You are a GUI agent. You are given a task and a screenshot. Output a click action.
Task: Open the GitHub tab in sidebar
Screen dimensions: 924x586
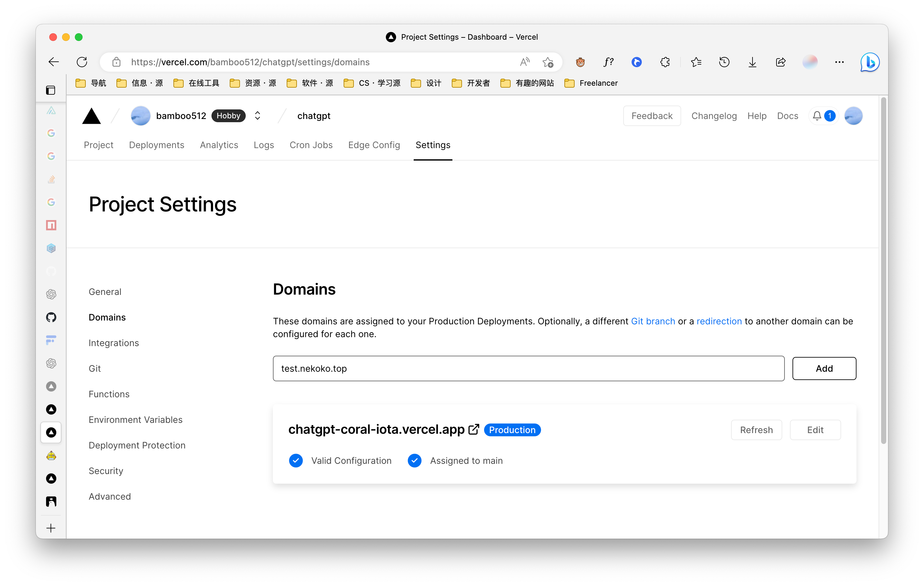coord(51,317)
